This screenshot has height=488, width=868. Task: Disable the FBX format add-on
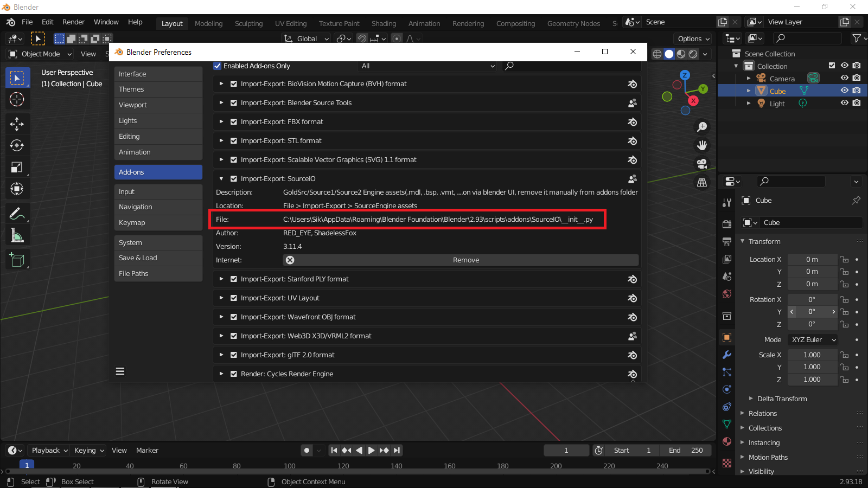(234, 122)
